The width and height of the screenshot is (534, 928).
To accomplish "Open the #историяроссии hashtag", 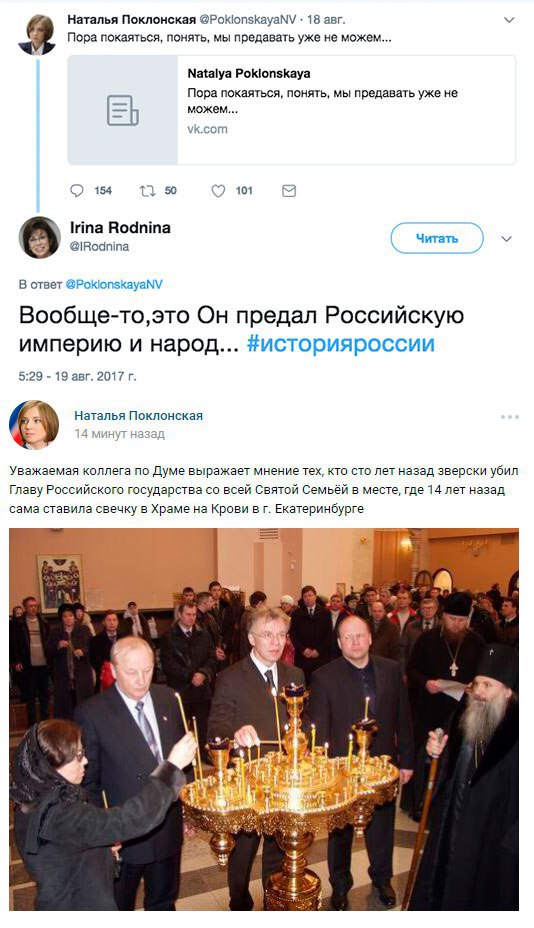I will pyautogui.click(x=340, y=344).
